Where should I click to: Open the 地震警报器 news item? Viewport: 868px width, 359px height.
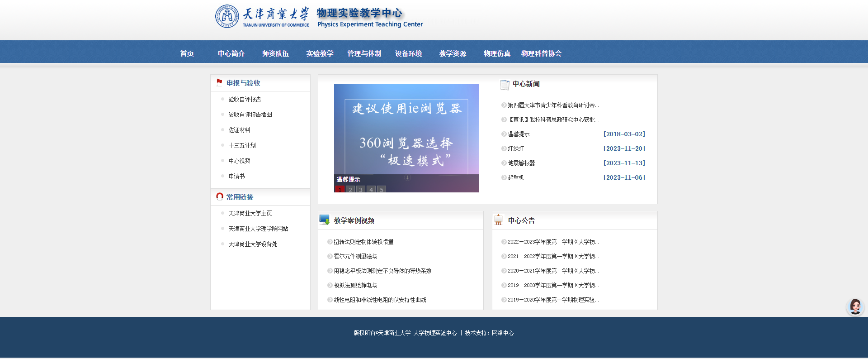521,163
